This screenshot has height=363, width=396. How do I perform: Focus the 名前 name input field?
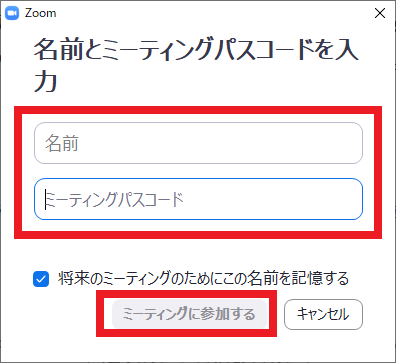[198, 143]
